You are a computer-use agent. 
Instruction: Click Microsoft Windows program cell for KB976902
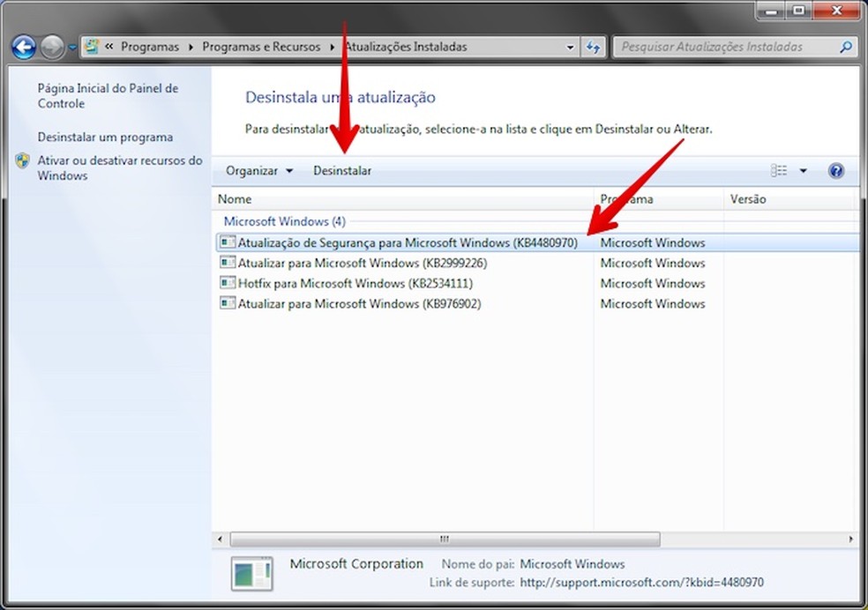[653, 303]
